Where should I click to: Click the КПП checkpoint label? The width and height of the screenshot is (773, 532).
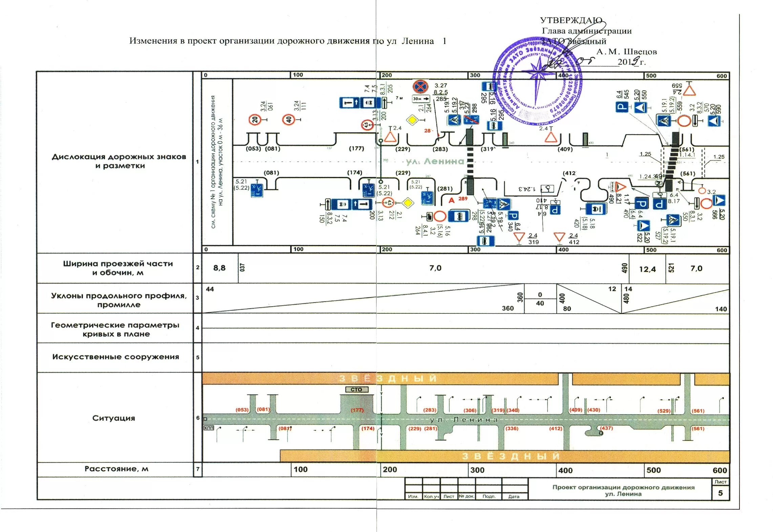(209, 428)
